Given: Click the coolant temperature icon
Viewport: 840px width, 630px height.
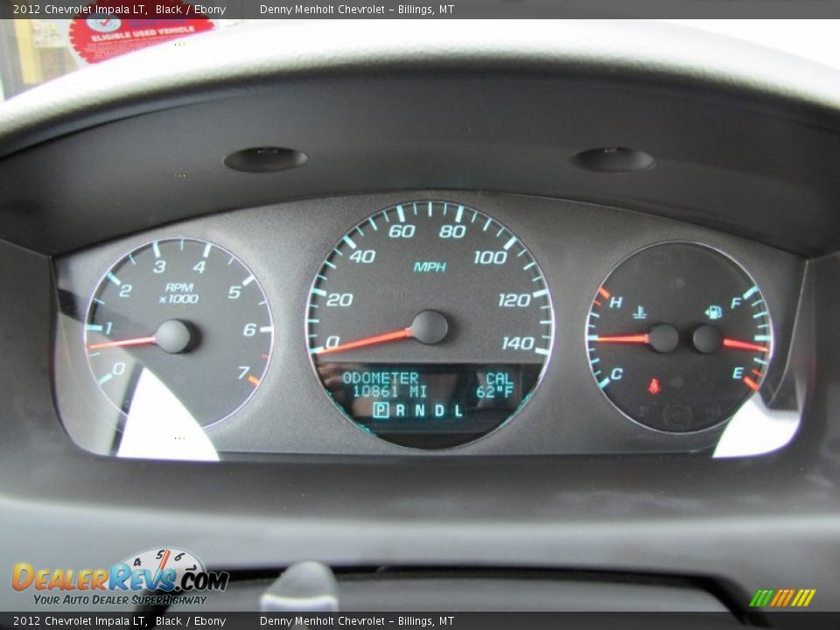Looking at the screenshot, I should tap(640, 311).
